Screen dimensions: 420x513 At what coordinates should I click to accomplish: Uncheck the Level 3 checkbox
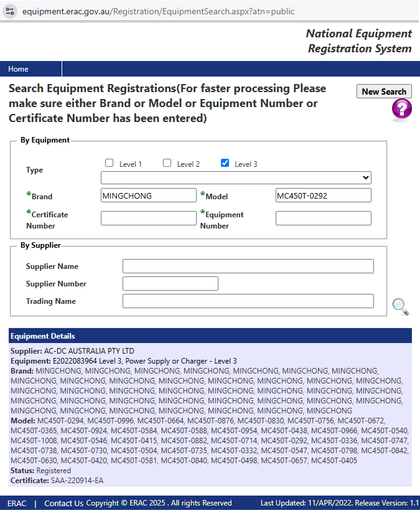pos(225,163)
